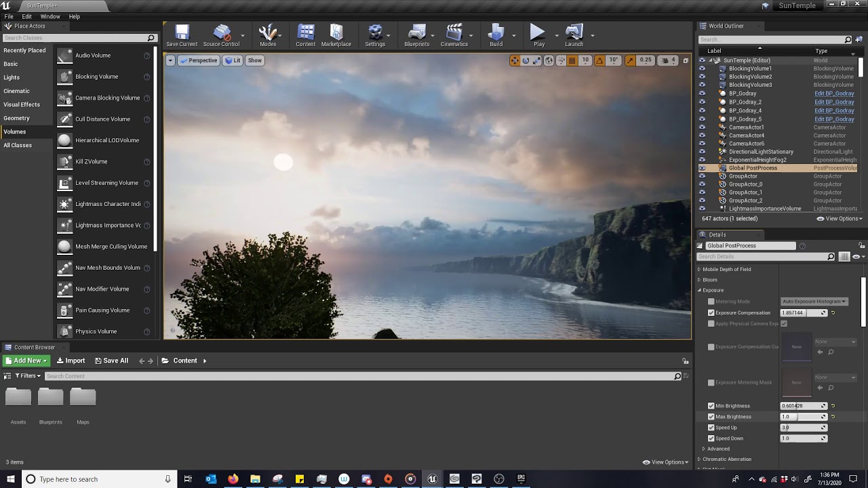868x488 pixels.
Task: Toggle scale snapping icon next to 0.25
Action: click(x=631, y=60)
